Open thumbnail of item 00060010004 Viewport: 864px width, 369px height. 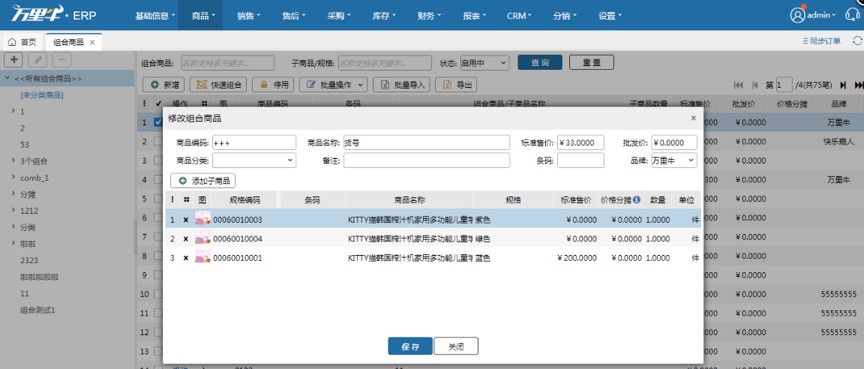point(202,238)
